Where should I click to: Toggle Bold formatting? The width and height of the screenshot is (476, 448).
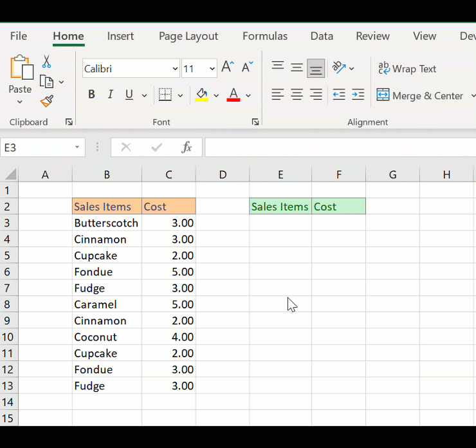point(91,95)
